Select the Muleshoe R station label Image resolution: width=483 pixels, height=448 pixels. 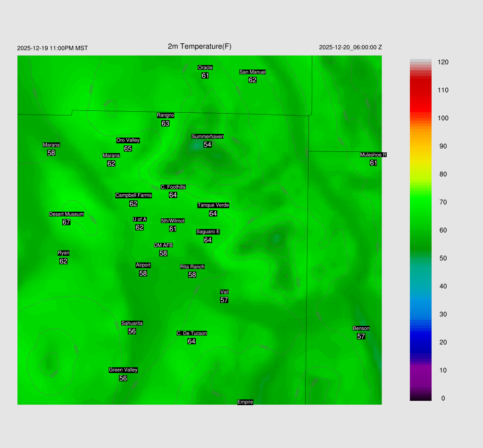[x=373, y=155]
